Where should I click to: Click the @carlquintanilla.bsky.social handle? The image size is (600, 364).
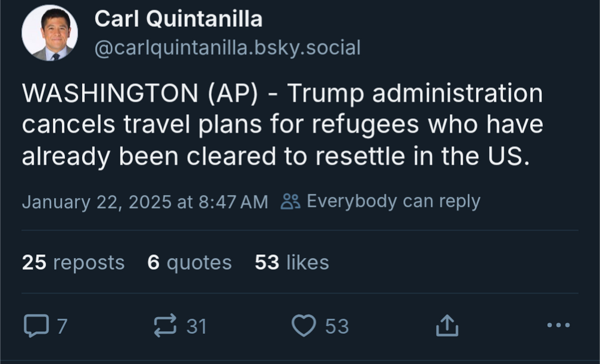[x=227, y=47]
